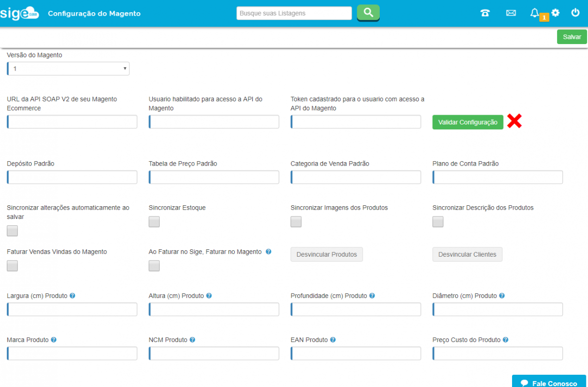This screenshot has height=387, width=588.
Task: Toggle Faturar Vendas Vindas do Magento checkbox
Action: coord(12,266)
